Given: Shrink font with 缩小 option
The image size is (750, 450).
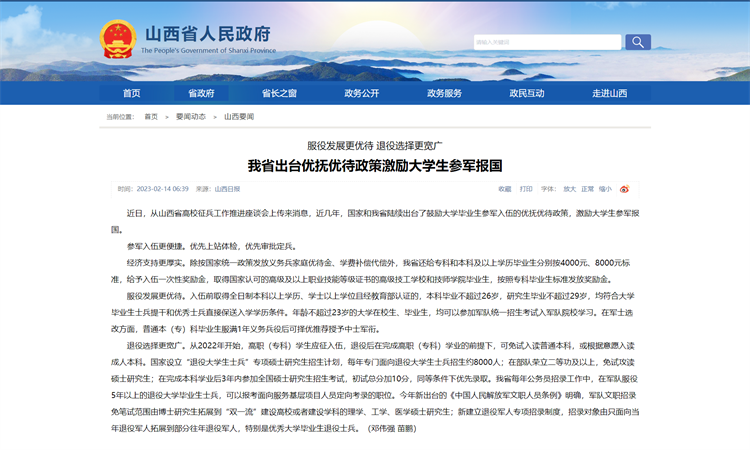Looking at the screenshot, I should [x=605, y=188].
